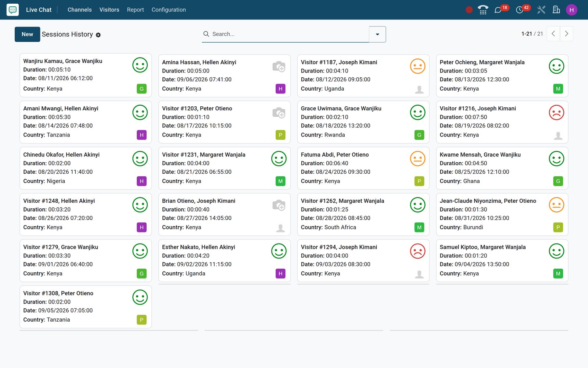Click P avatar on Visitor #1308 card

pyautogui.click(x=141, y=320)
